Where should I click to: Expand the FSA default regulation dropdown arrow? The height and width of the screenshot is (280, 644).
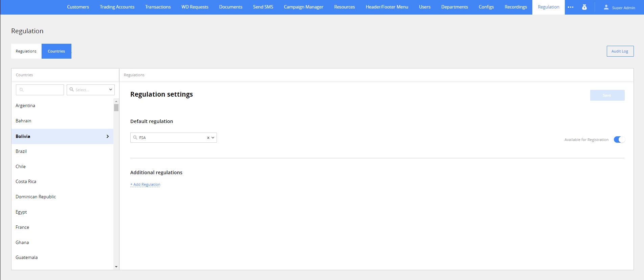pyautogui.click(x=213, y=138)
